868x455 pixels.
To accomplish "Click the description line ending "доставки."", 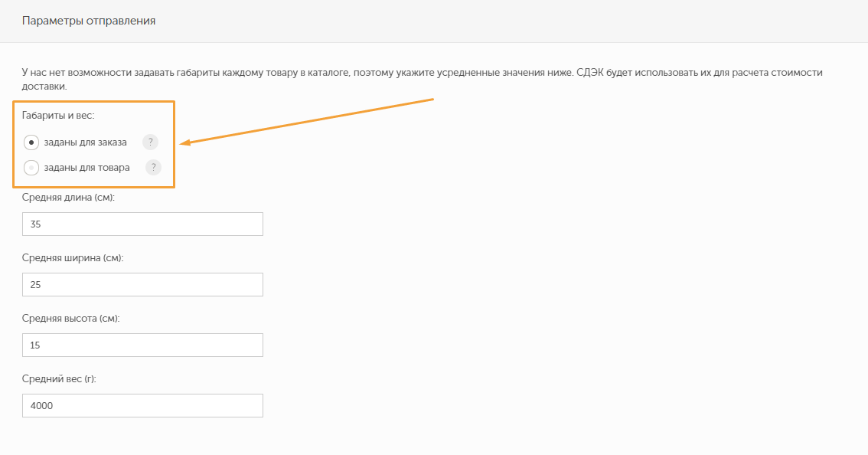I will click(x=44, y=87).
